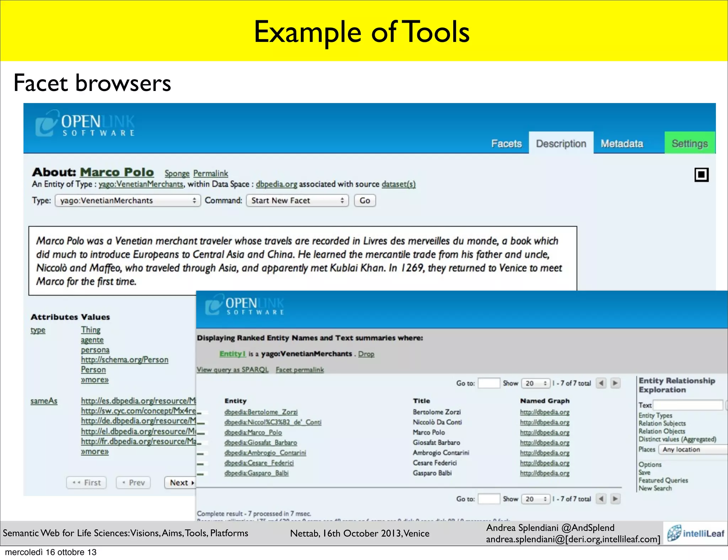Open the bottom Show 20 dropdown
Viewport: 728px width, 560px height.
click(x=535, y=499)
